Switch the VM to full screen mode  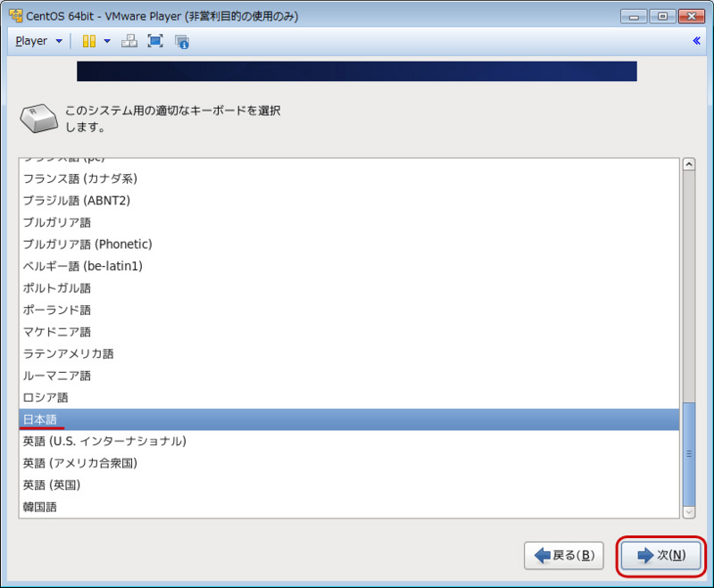tap(155, 41)
